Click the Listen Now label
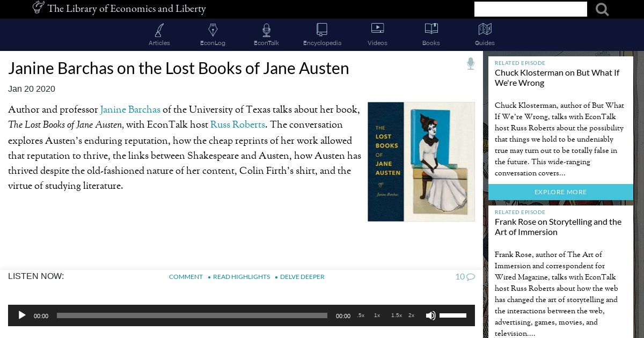This screenshot has height=338, width=644. point(36,276)
